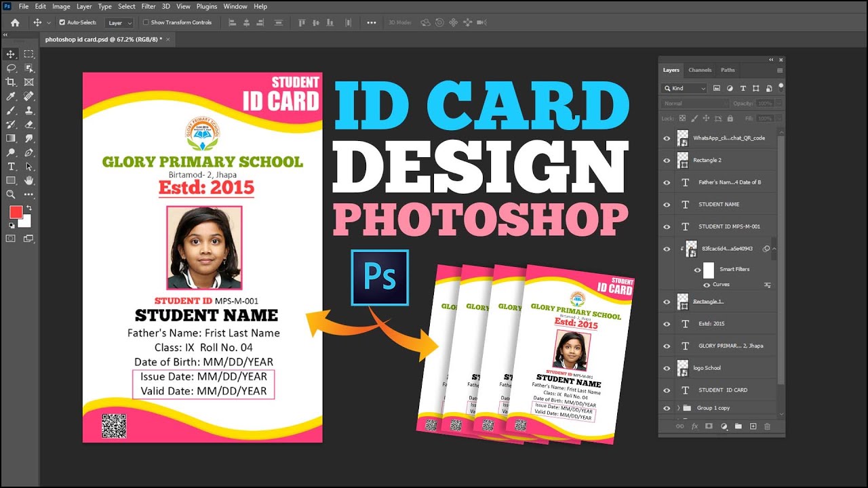
Task: Hide the Estd: 2015 layer
Action: pyautogui.click(x=667, y=324)
